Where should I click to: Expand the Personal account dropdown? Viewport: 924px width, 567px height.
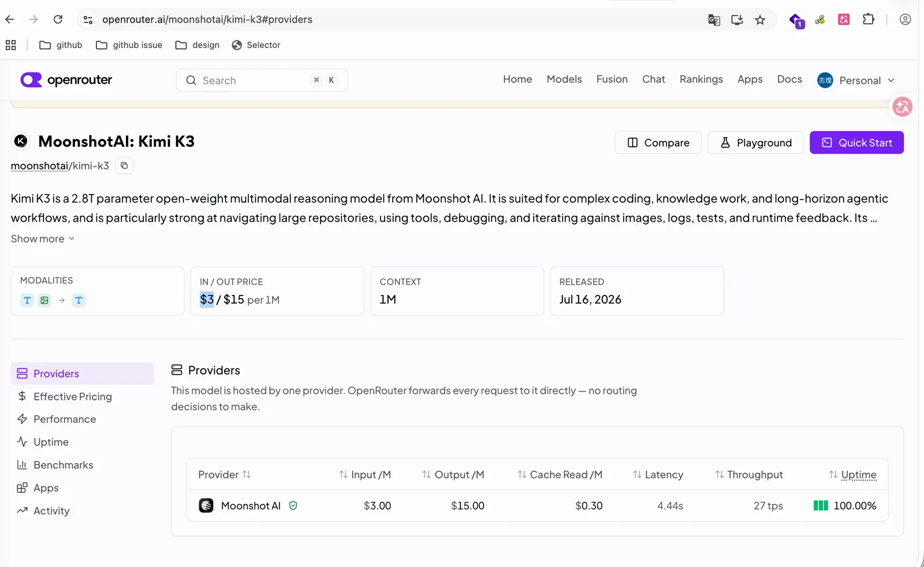(x=856, y=80)
